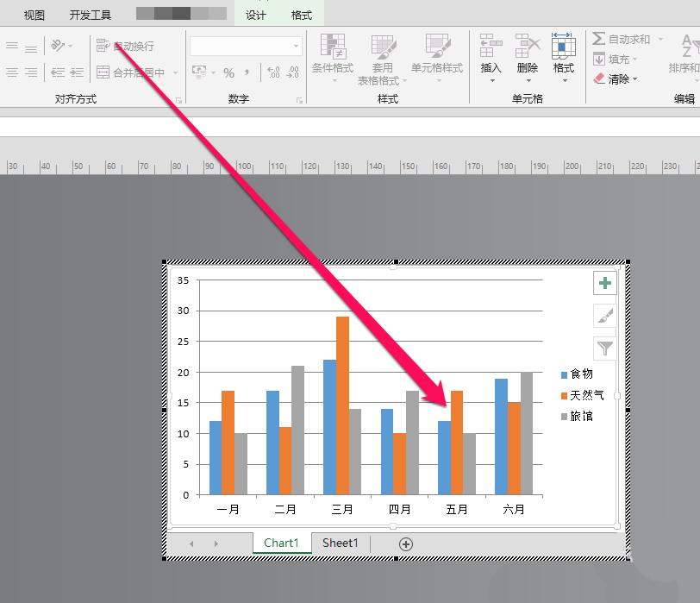Open the 对齐方式 dialog launcher
Image resolution: width=700 pixels, height=603 pixels.
tap(179, 100)
